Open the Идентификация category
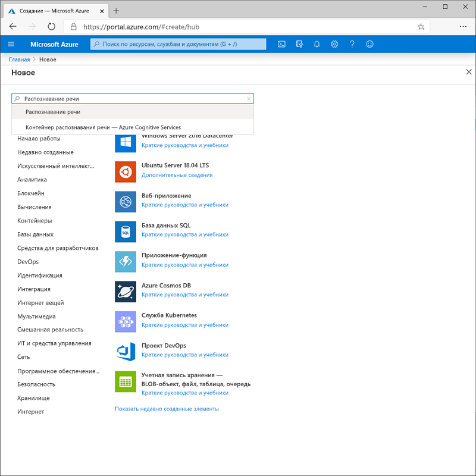Screen dimensions: 476x476 pyautogui.click(x=40, y=275)
